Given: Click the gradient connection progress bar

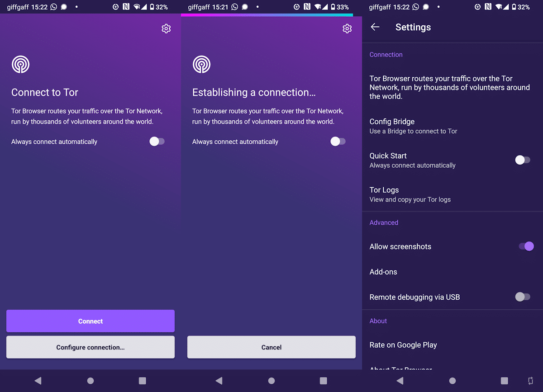Looking at the screenshot, I should pos(267,15).
